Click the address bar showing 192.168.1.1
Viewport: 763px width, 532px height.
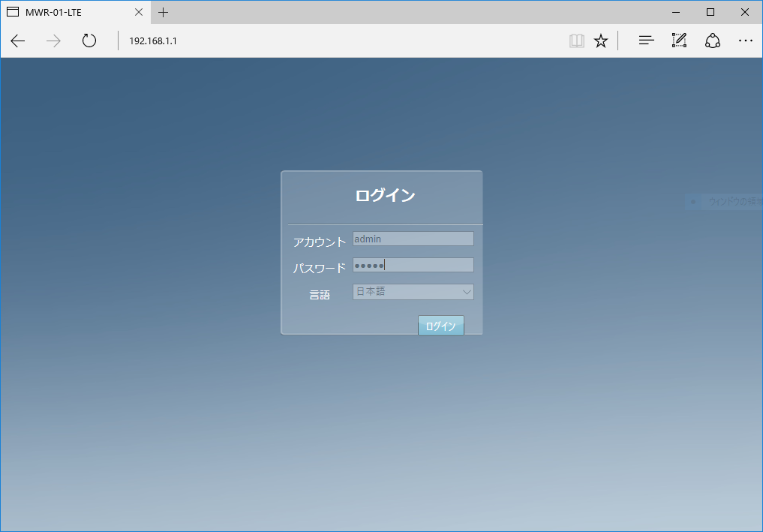[338, 41]
